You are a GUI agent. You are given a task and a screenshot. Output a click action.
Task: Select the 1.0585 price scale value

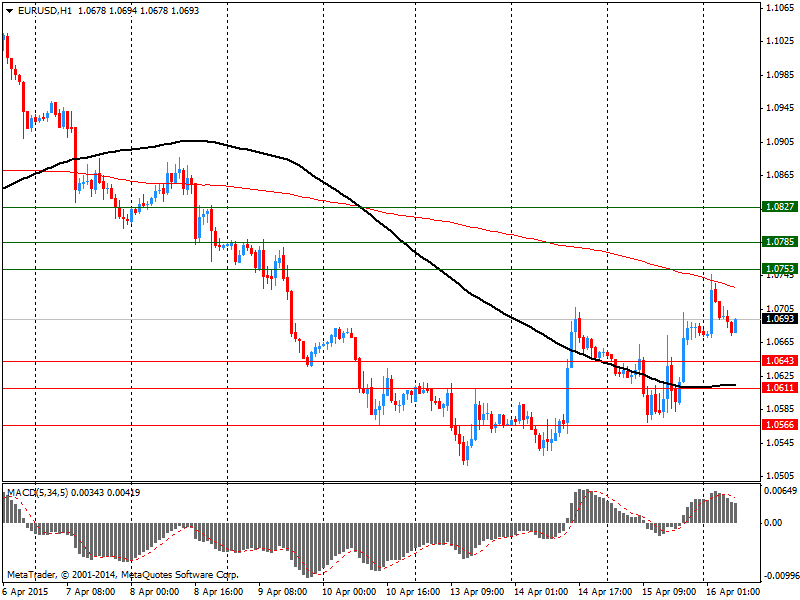pos(781,409)
